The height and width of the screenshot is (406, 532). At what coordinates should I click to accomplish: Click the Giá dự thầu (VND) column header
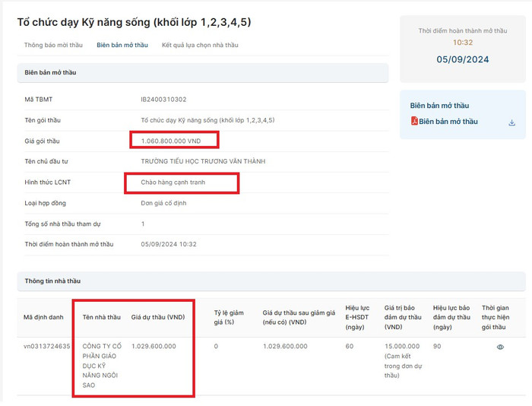click(158, 317)
